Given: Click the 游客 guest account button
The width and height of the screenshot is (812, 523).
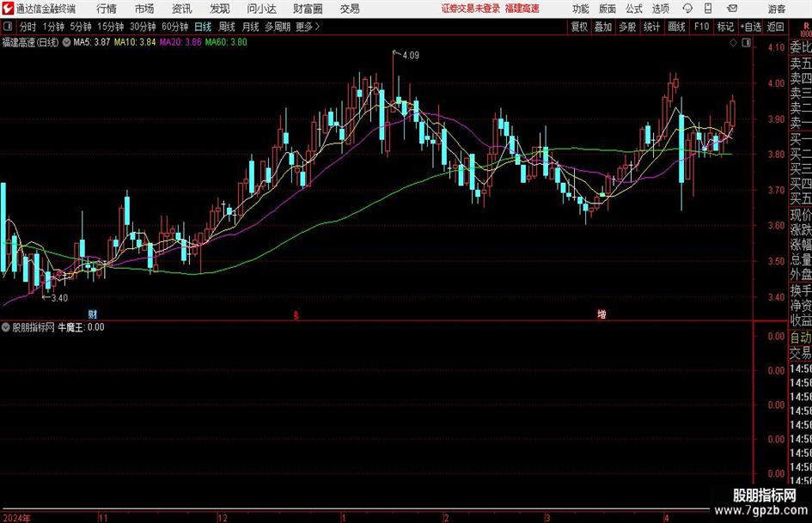Looking at the screenshot, I should tap(777, 9).
